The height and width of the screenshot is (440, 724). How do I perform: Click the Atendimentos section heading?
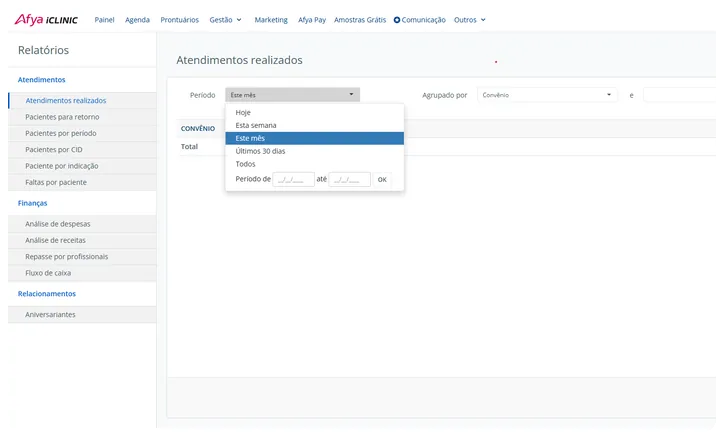(42, 79)
